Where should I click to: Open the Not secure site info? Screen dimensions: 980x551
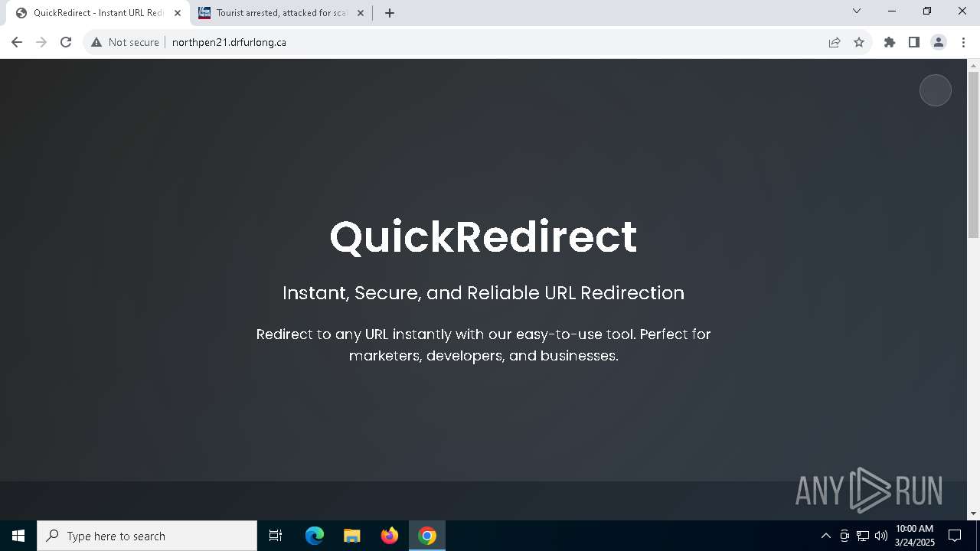(125, 42)
